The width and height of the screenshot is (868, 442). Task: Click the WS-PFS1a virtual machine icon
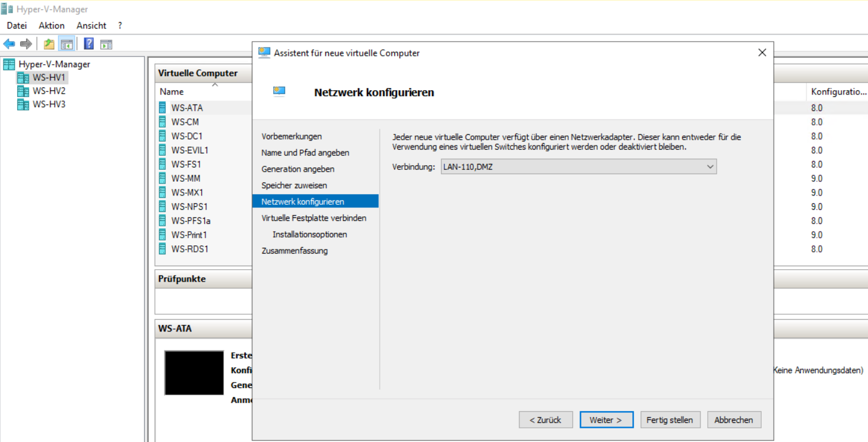(163, 220)
